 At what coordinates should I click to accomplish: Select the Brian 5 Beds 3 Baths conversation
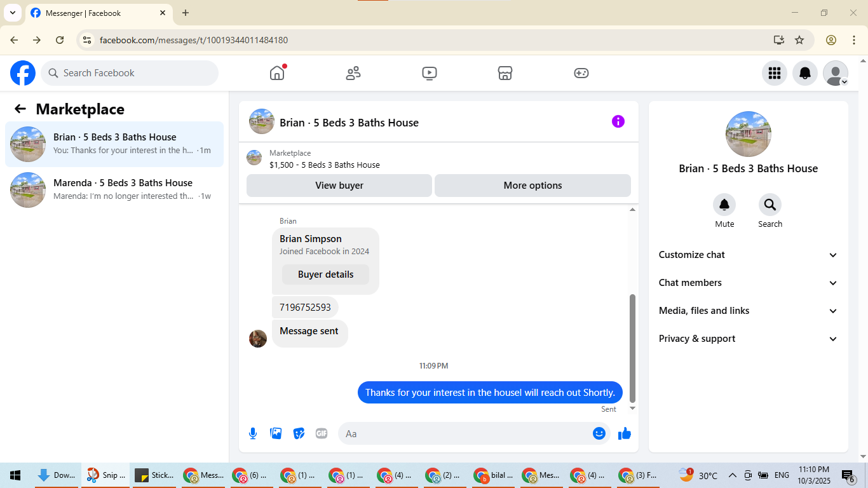[114, 144]
